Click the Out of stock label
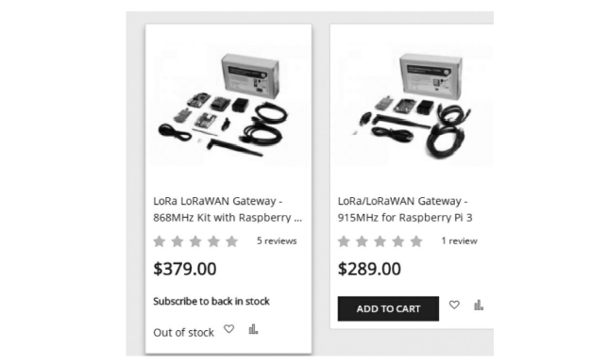 pos(183,333)
